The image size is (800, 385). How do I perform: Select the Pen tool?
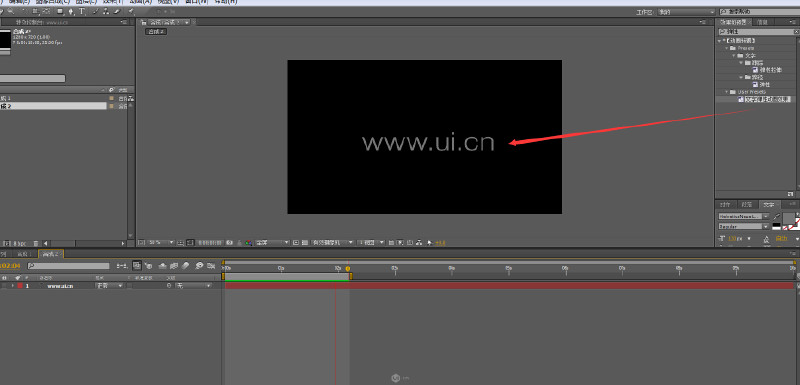71,11
